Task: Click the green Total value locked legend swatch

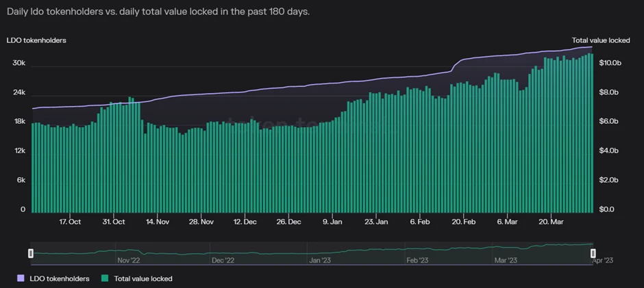Action: point(105,278)
